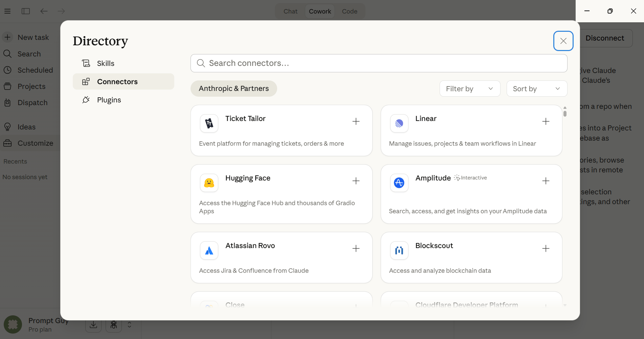Open Search in the left sidebar
The width and height of the screenshot is (644, 339).
30,54
